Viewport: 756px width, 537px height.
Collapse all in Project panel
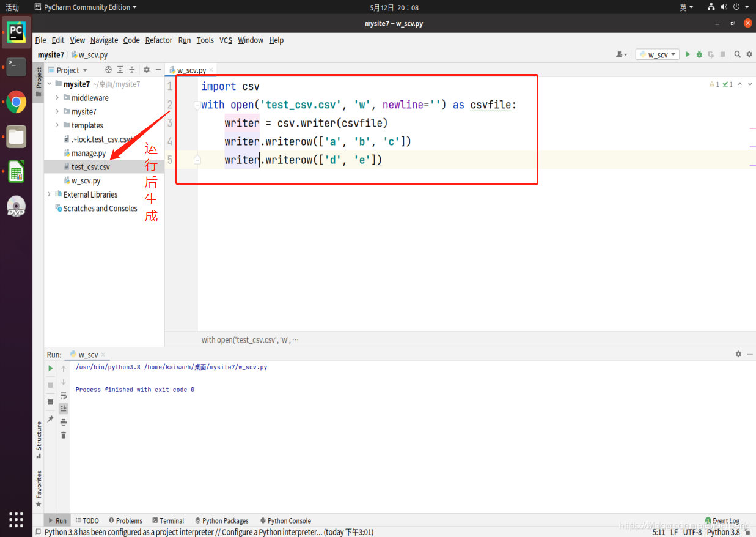[x=132, y=70]
